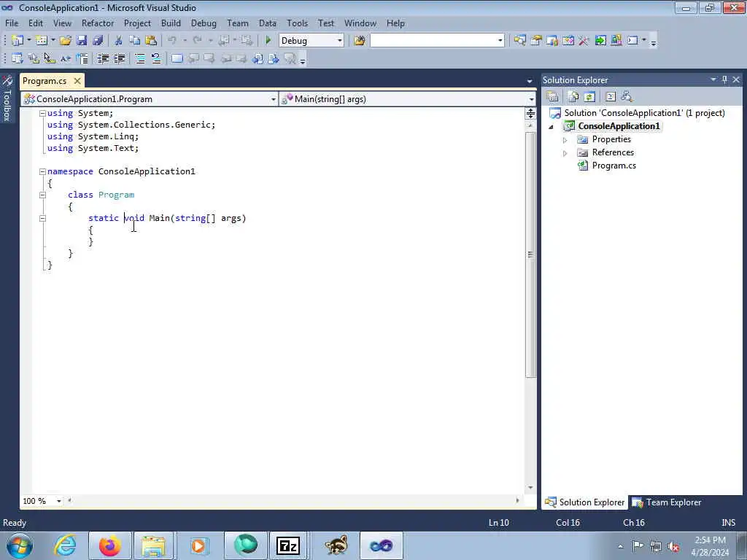Click the Open File folder icon
Viewport: 747px width, 560px height.
[x=65, y=41]
